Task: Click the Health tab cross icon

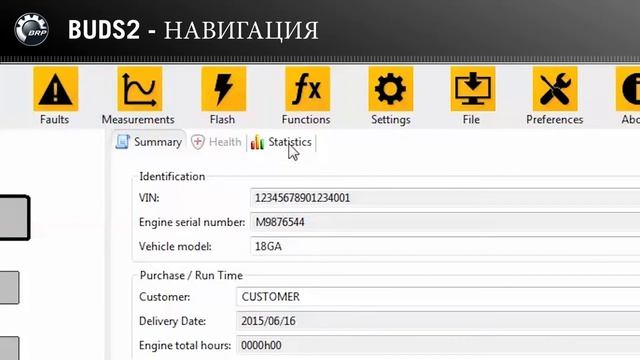Action: tap(198, 142)
